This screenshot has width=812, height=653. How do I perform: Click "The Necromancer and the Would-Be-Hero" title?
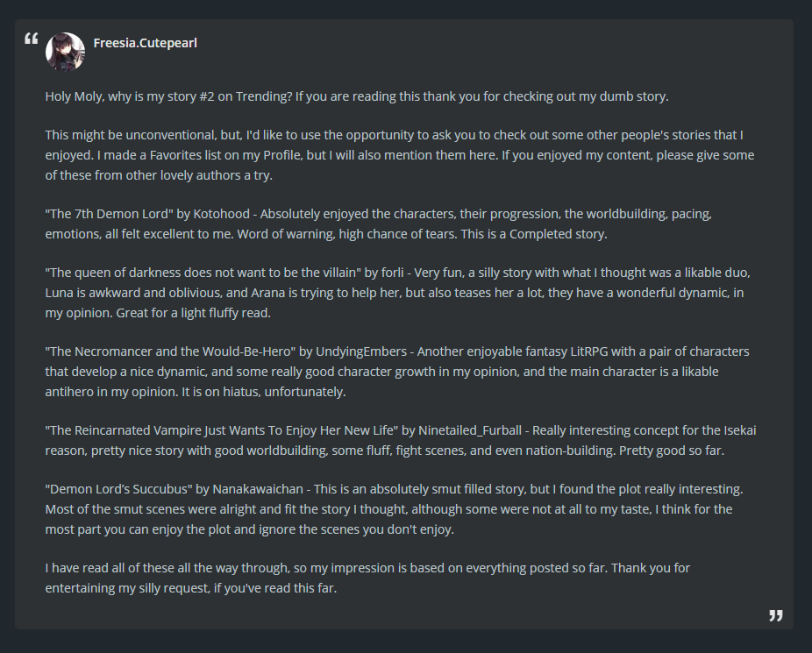[171, 351]
